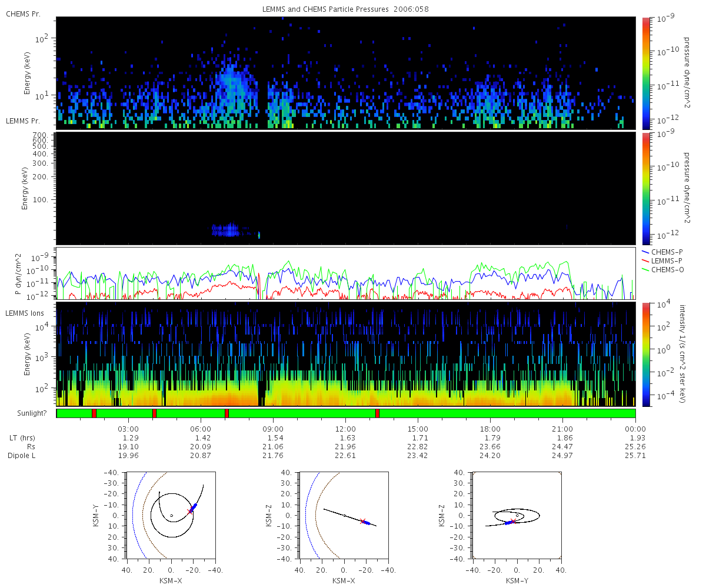Click the 06:00 time axis label
Screen dimensions: 706x588
(x=201, y=429)
